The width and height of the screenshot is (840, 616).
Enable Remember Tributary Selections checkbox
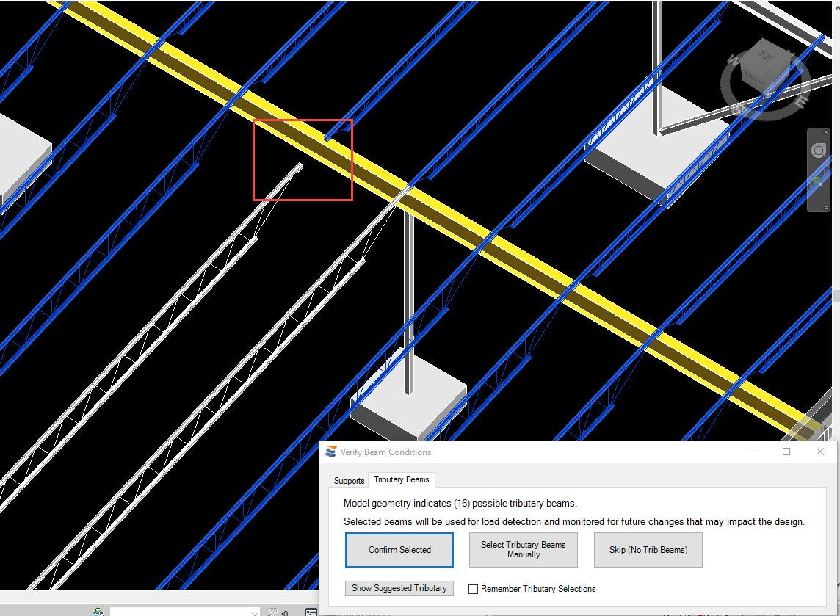474,589
